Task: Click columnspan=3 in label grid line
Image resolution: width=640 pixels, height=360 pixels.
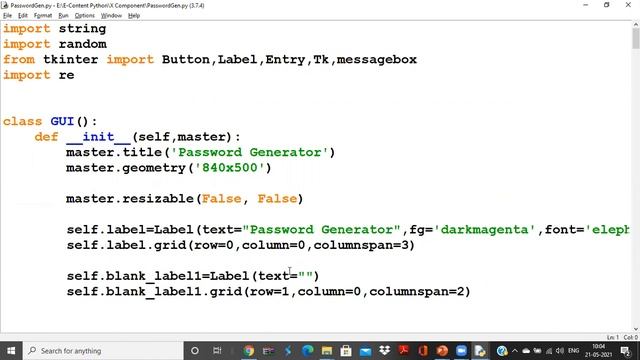Action: [x=360, y=245]
